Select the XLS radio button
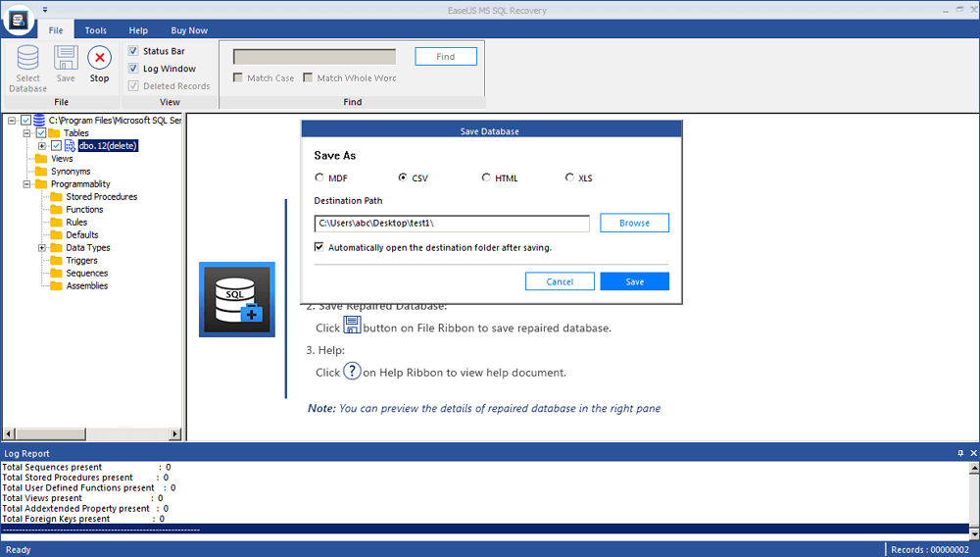The width and height of the screenshot is (980, 557). pyautogui.click(x=569, y=177)
